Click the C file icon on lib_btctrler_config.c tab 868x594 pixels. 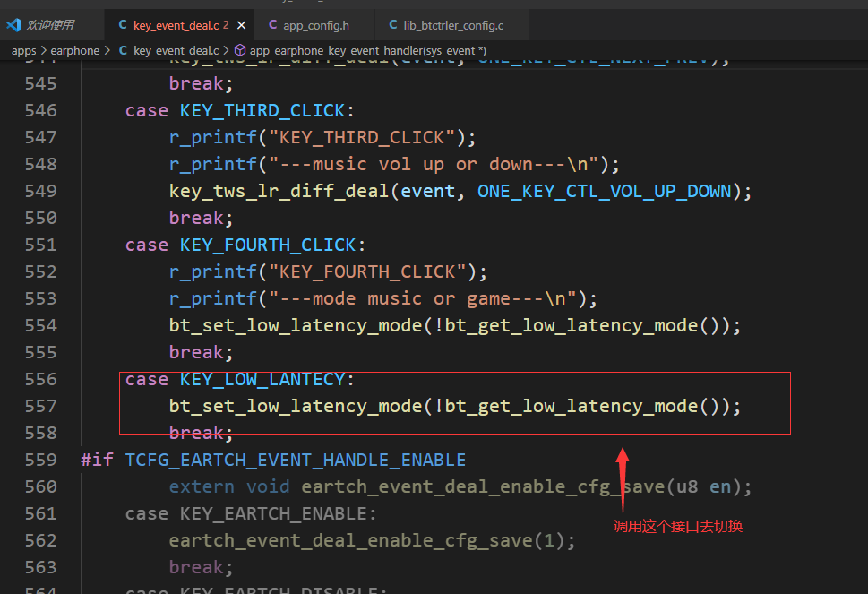393,25
